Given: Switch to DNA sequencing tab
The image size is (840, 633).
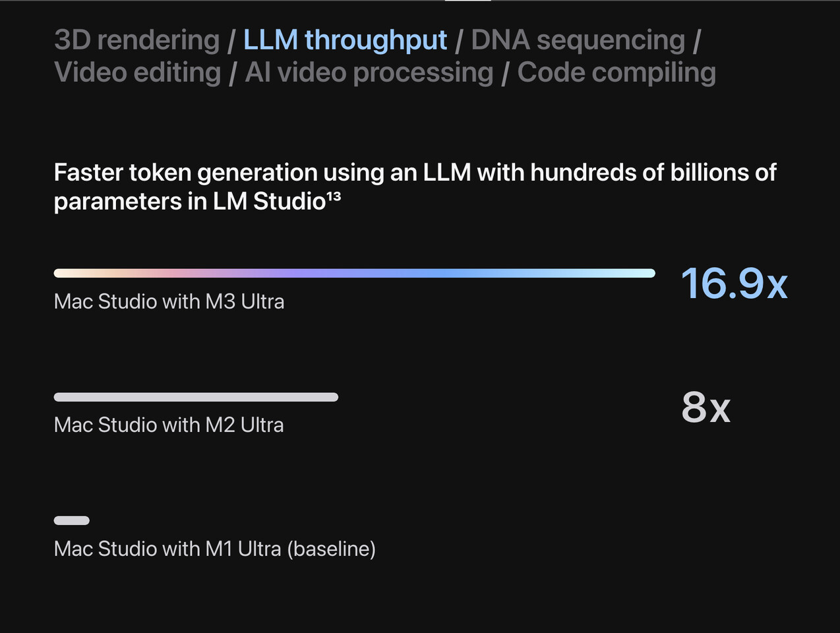Looking at the screenshot, I should pyautogui.click(x=578, y=40).
